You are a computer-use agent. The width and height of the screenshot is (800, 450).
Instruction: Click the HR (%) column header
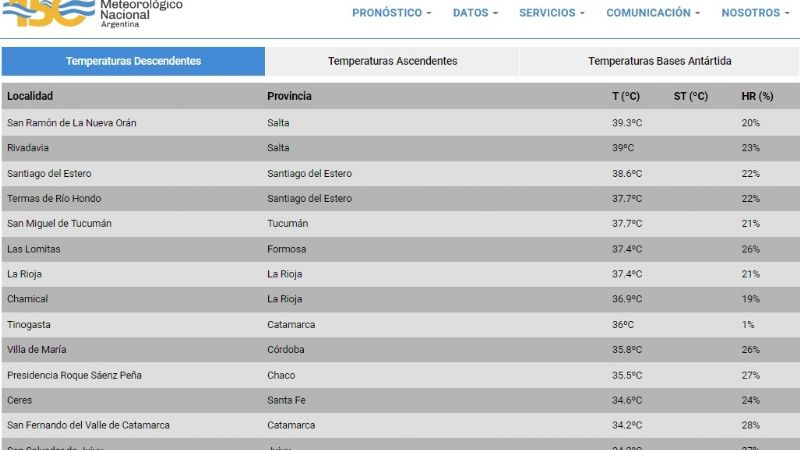click(757, 96)
